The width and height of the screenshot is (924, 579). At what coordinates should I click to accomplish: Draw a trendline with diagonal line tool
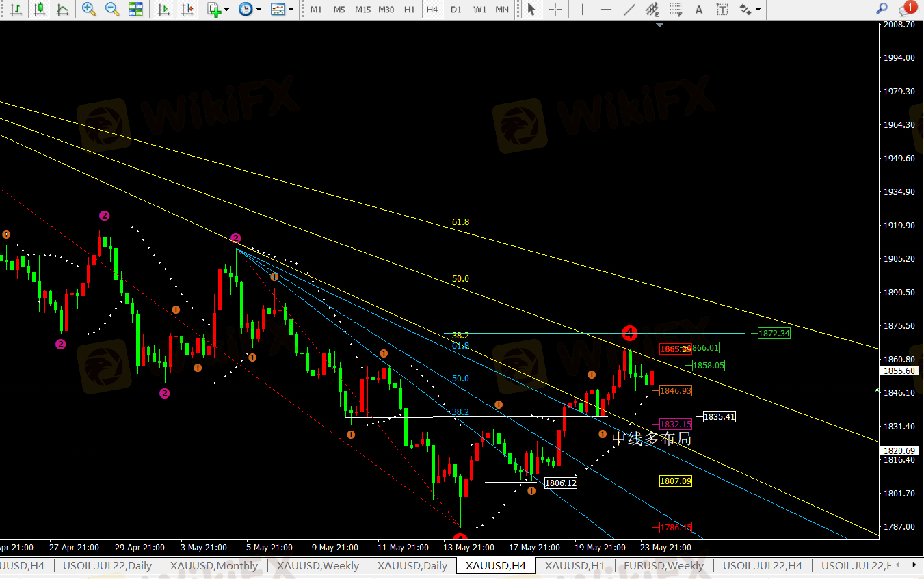629,10
